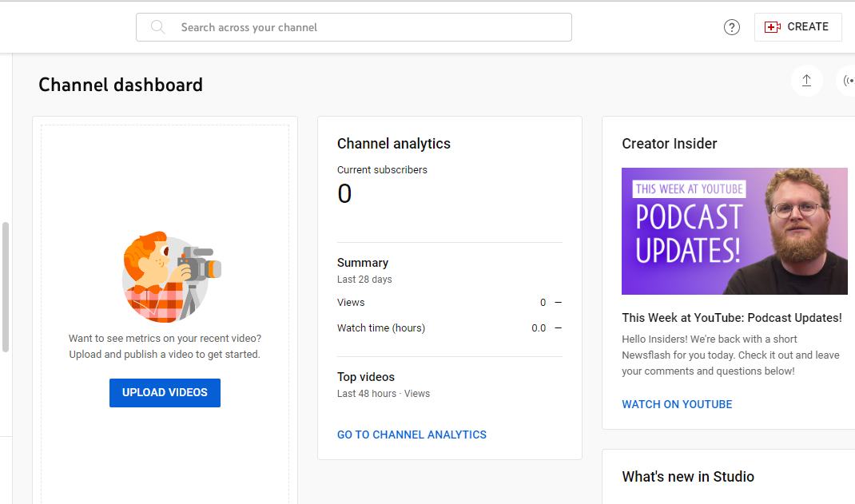This screenshot has width=855, height=504.
Task: Click the Views row in Summary
Action: click(351, 303)
